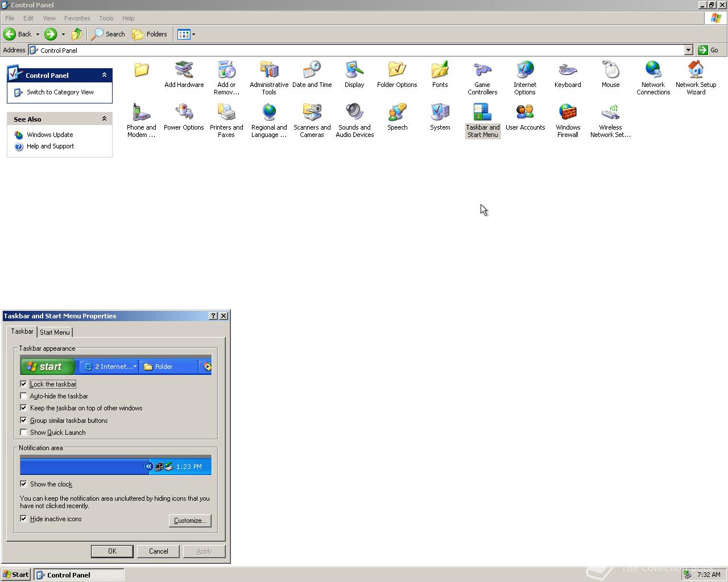Toggle Hide inactive icons checkbox
The width and height of the screenshot is (728, 582).
[x=23, y=519]
